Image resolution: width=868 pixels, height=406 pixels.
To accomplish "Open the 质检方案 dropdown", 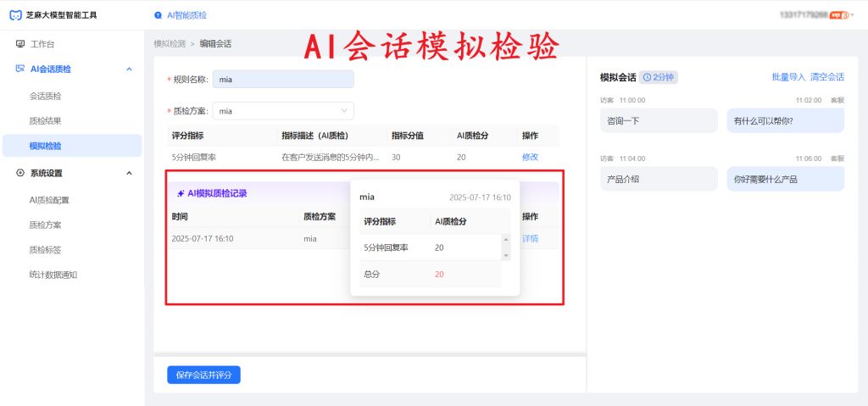I will [x=283, y=111].
